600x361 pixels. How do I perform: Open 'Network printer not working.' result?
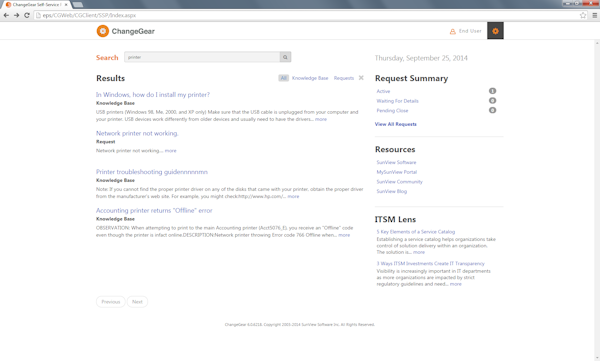[137, 133]
